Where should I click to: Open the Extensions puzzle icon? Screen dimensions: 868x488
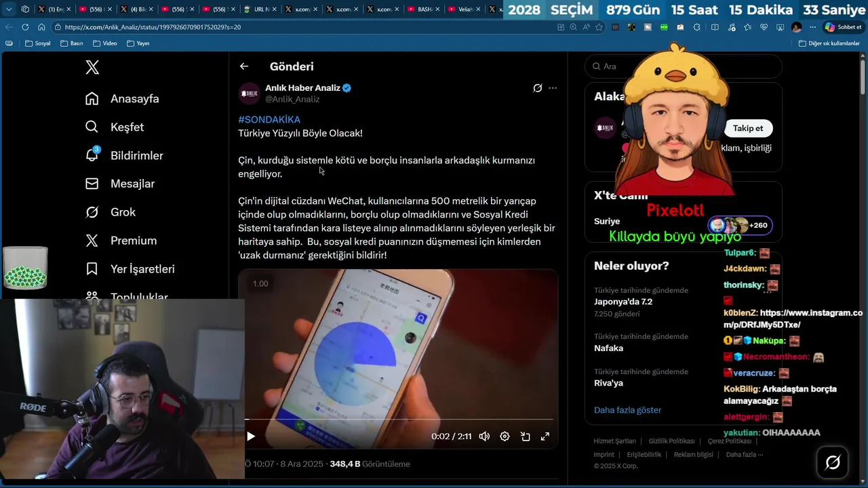click(697, 27)
